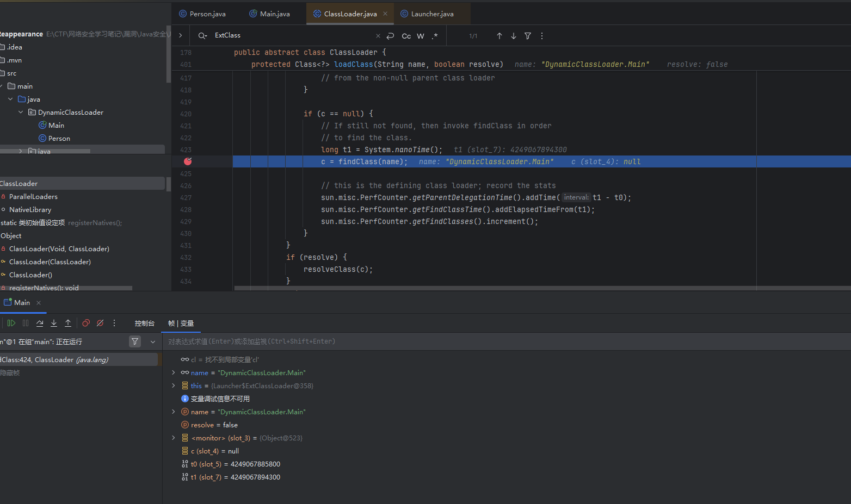
Task: Expand the 'this' variable node
Action: (174, 385)
